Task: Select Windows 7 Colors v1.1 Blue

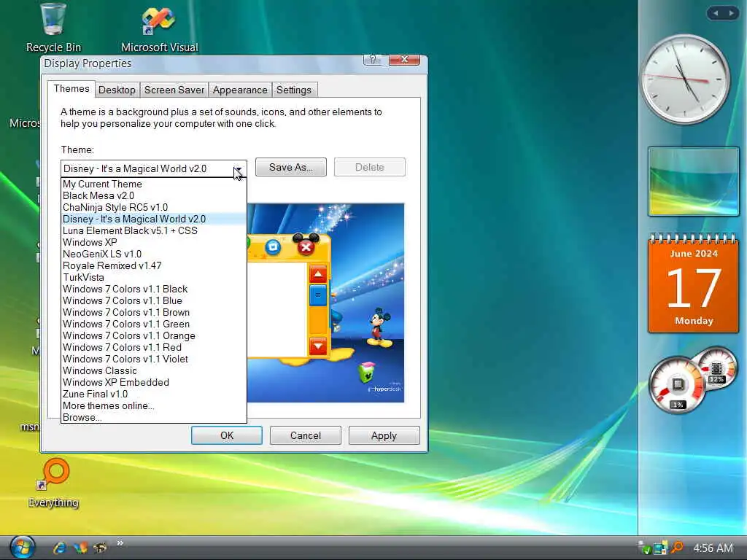Action: [x=153, y=300]
